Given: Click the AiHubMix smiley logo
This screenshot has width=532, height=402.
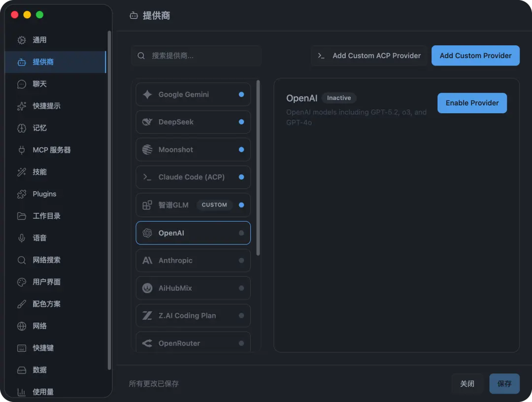Looking at the screenshot, I should [x=147, y=288].
